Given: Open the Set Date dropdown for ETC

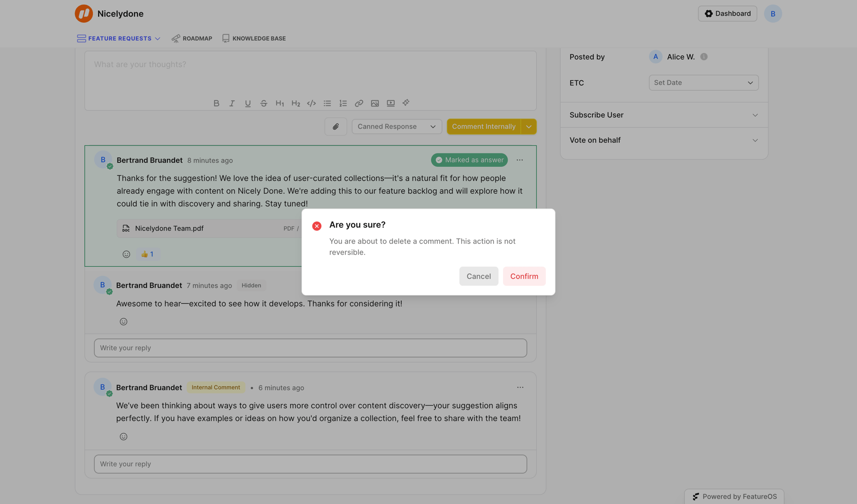Looking at the screenshot, I should (x=703, y=83).
